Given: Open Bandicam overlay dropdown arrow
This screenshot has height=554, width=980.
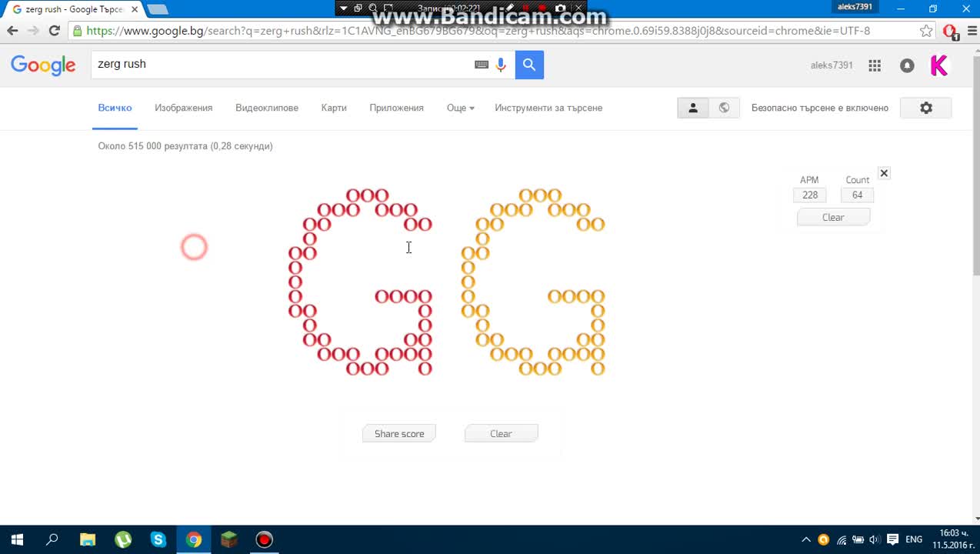Looking at the screenshot, I should pos(343,8).
